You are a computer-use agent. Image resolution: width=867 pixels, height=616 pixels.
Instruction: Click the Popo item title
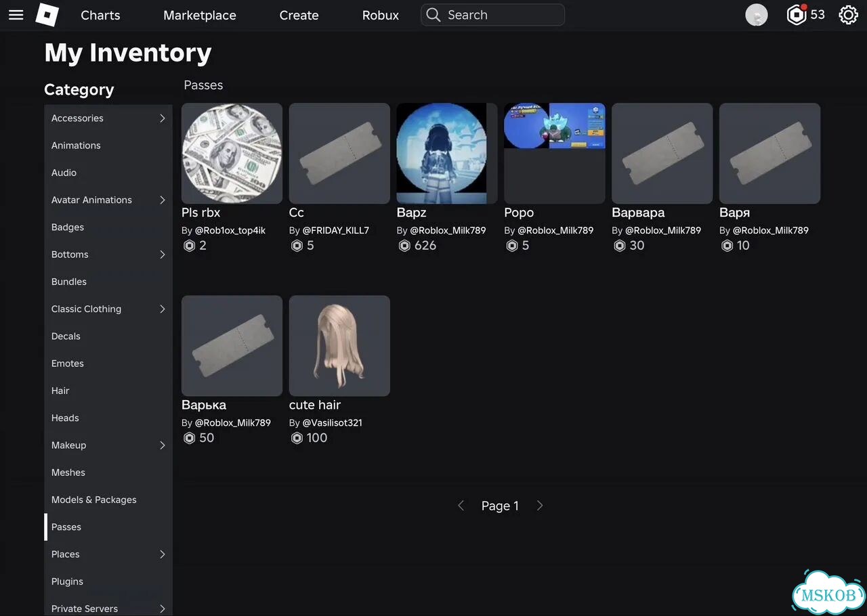tap(520, 213)
